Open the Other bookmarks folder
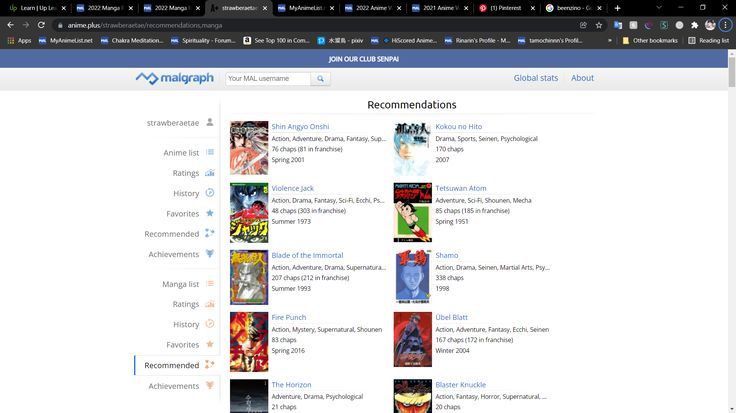736x413 pixels. (650, 41)
